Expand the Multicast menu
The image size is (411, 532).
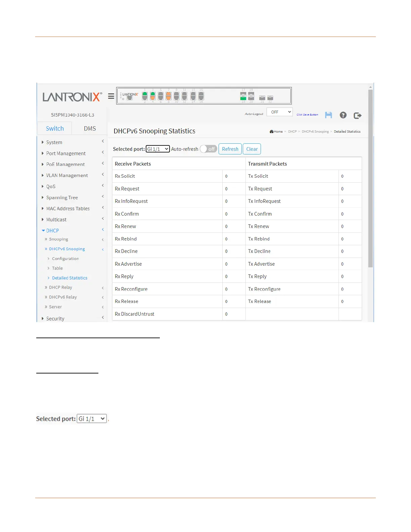point(56,220)
